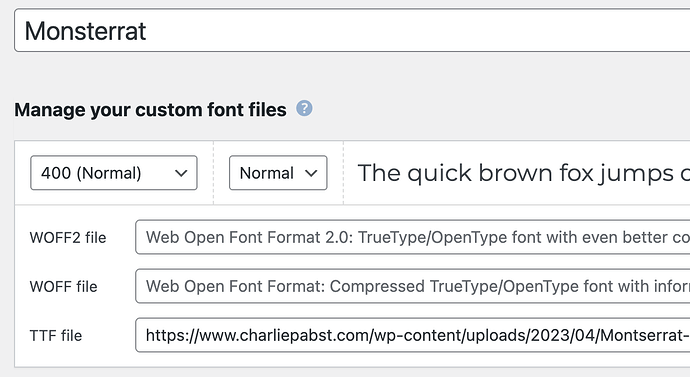Click the chevron arrow on the 400 (Normal) dropdown
Screen dimensions: 690x377
(181, 173)
